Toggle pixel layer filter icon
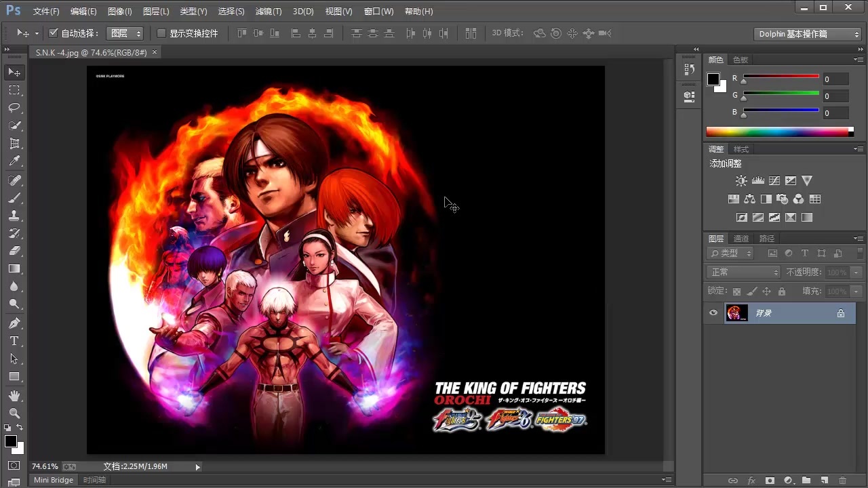Image resolution: width=868 pixels, height=488 pixels. pyautogui.click(x=772, y=253)
